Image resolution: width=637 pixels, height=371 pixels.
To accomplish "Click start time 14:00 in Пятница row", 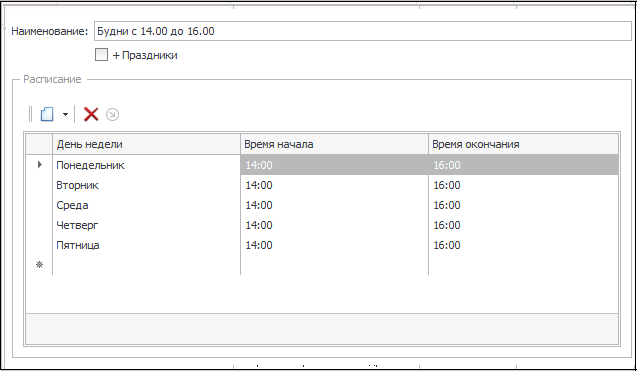I will pyautogui.click(x=334, y=245).
